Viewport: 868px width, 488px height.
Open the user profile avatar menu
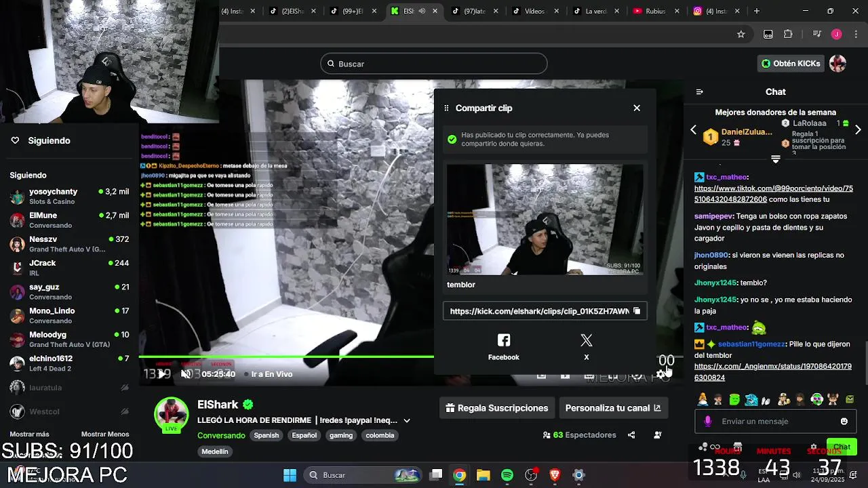point(837,64)
